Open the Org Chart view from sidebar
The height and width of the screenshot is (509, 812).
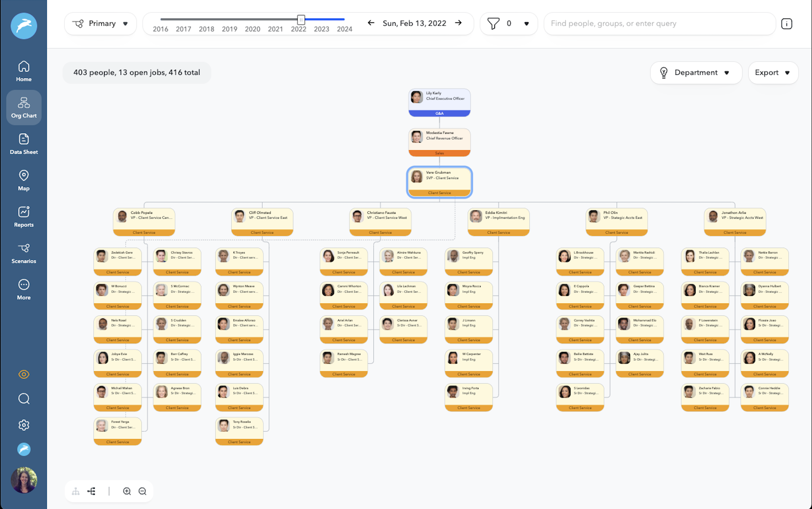tap(23, 107)
